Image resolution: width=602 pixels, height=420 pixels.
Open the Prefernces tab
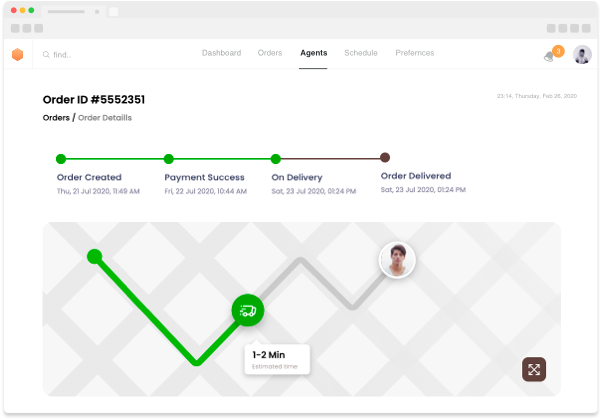tap(415, 53)
